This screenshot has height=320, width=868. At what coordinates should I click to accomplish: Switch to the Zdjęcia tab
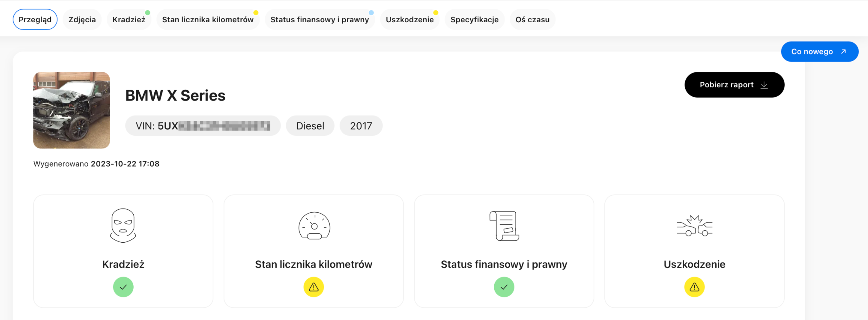click(82, 19)
